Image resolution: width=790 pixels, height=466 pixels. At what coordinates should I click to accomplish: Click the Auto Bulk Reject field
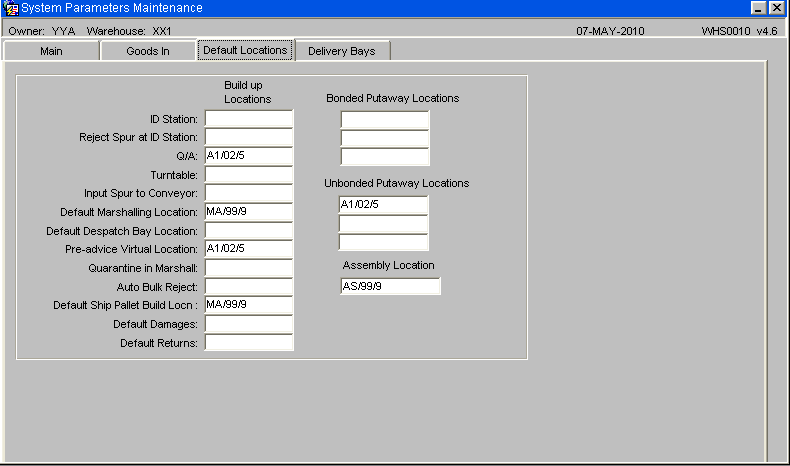(249, 287)
